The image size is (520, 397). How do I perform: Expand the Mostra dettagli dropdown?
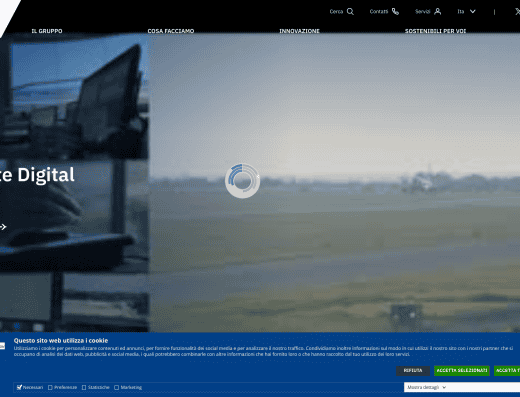click(x=462, y=387)
